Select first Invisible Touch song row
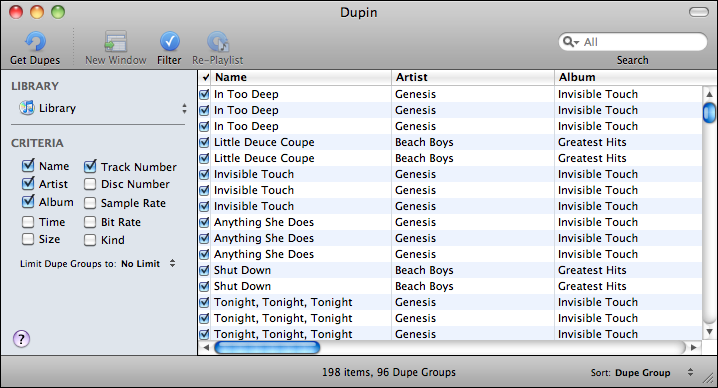This screenshot has width=718, height=388. pos(450,175)
